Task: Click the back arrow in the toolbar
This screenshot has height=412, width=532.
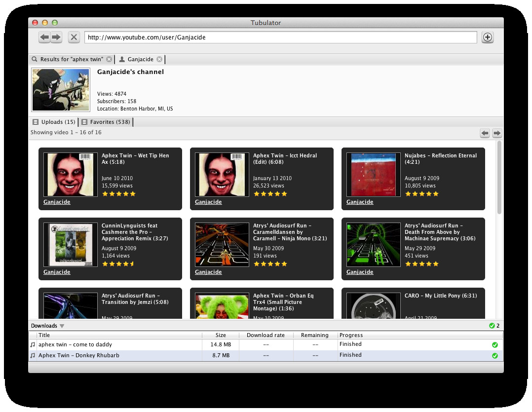Action: pyautogui.click(x=44, y=37)
